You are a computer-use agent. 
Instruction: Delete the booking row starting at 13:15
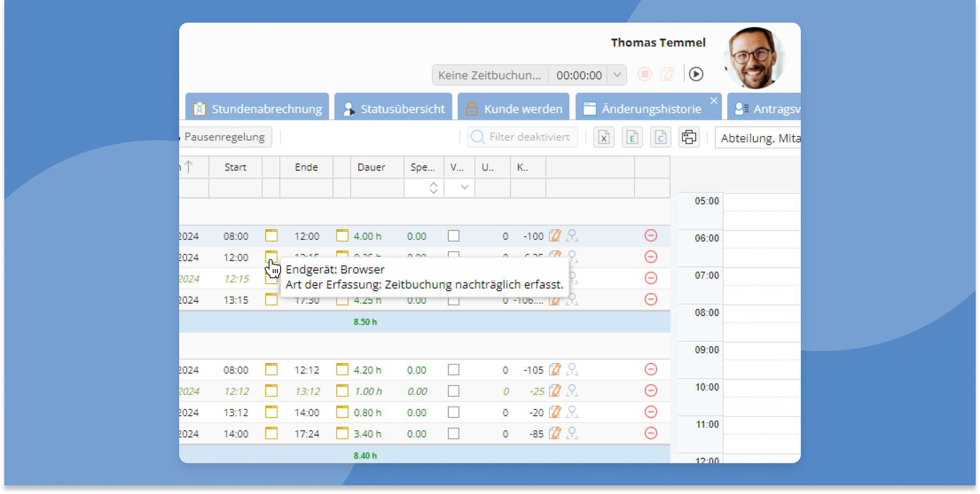tap(651, 299)
